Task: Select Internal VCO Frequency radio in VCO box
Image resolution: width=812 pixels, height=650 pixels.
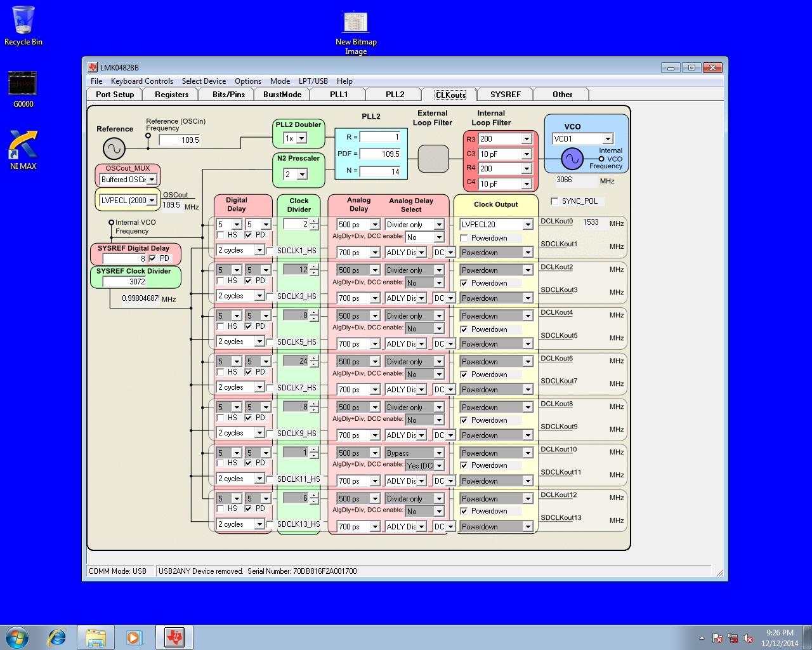Action: click(601, 159)
